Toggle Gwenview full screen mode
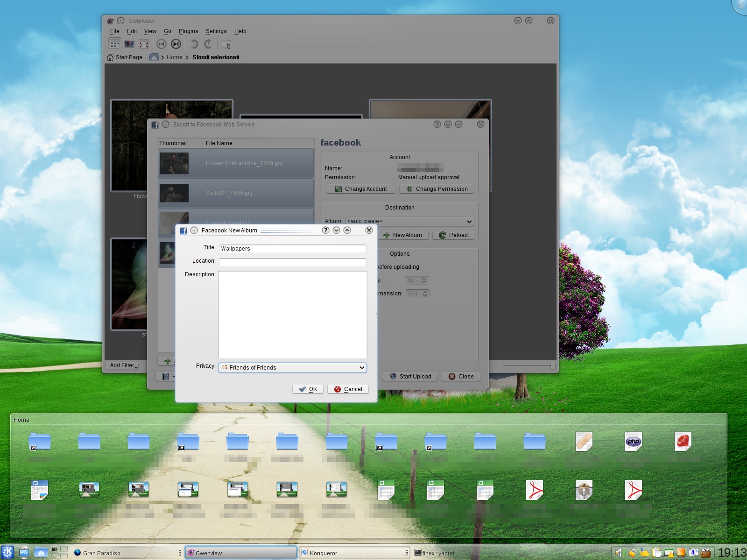 [144, 44]
